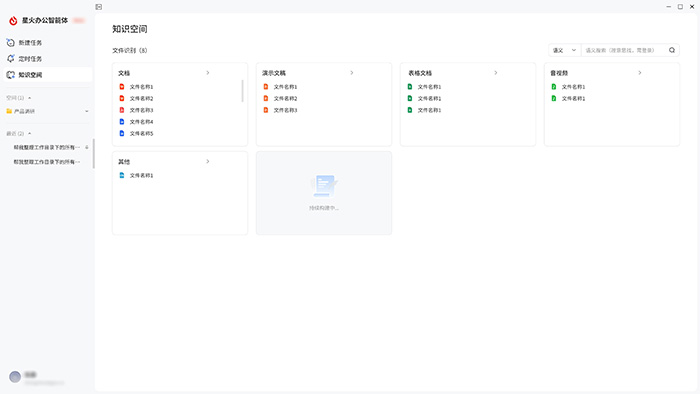The width and height of the screenshot is (700, 394).
Task: Click the magnifier search icon
Action: click(672, 50)
